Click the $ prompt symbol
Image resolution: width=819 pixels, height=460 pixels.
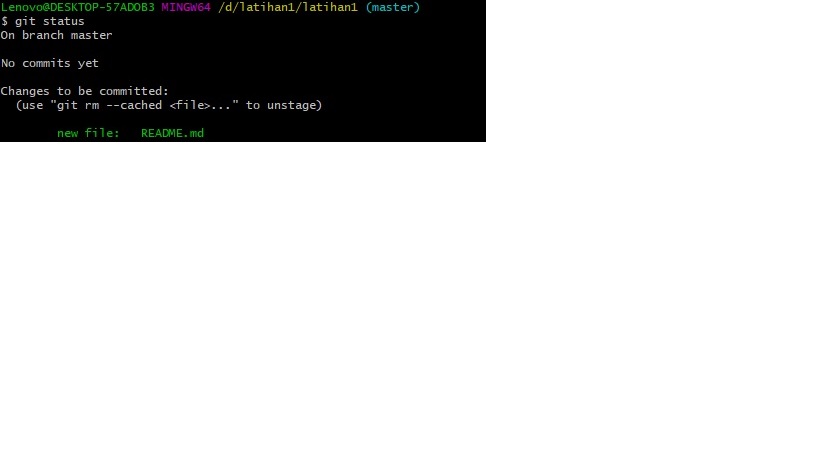point(4,21)
